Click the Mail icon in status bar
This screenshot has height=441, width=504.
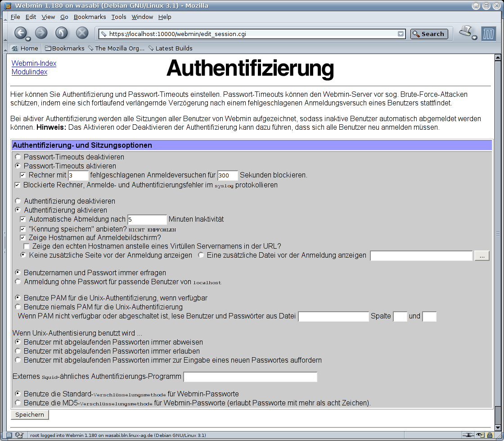[19, 435]
